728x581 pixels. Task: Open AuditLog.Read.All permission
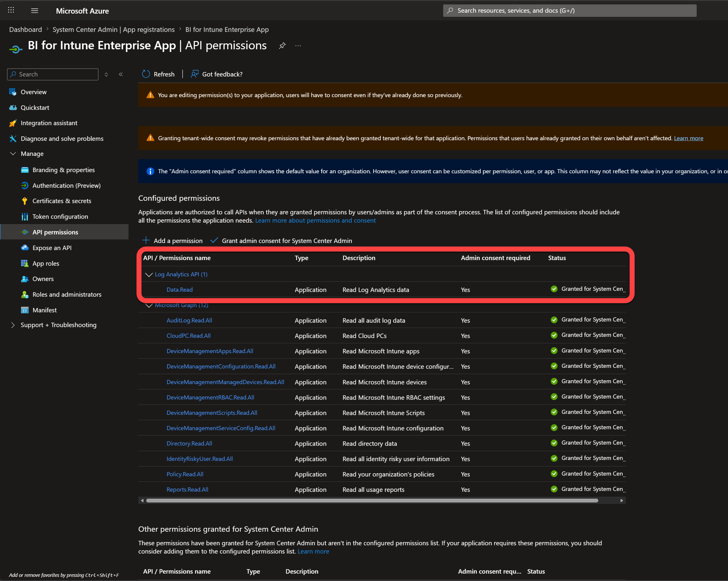pos(189,321)
